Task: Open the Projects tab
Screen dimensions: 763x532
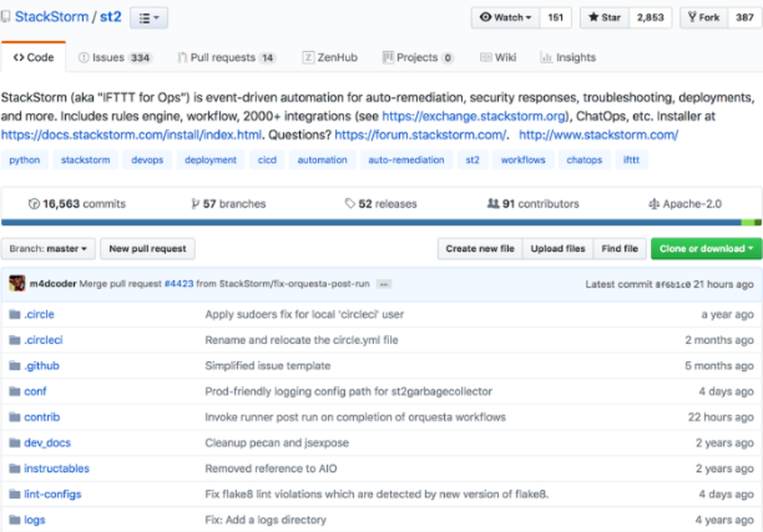Action: click(418, 57)
